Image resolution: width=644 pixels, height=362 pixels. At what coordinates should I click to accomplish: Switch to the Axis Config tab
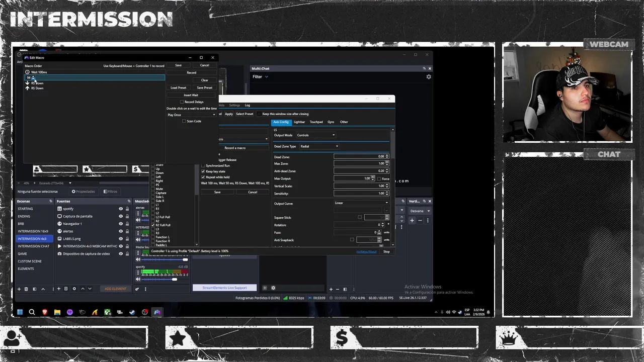pos(281,122)
